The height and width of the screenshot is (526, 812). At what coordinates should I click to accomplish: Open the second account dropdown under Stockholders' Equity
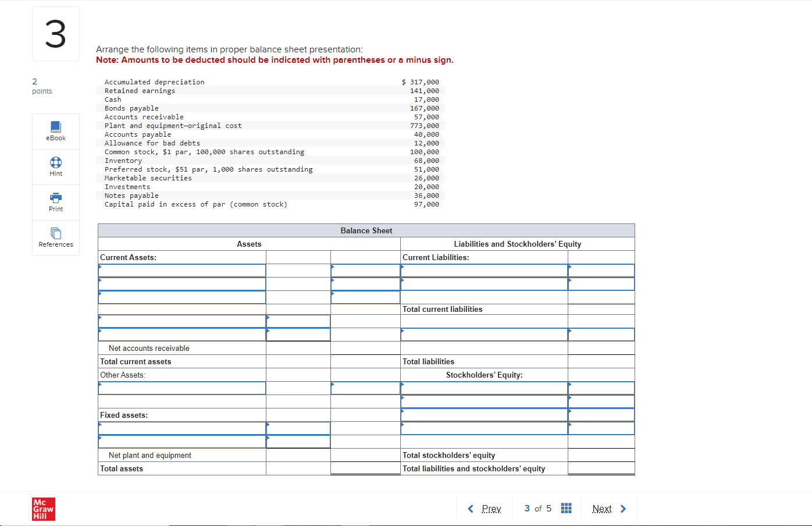[484, 401]
